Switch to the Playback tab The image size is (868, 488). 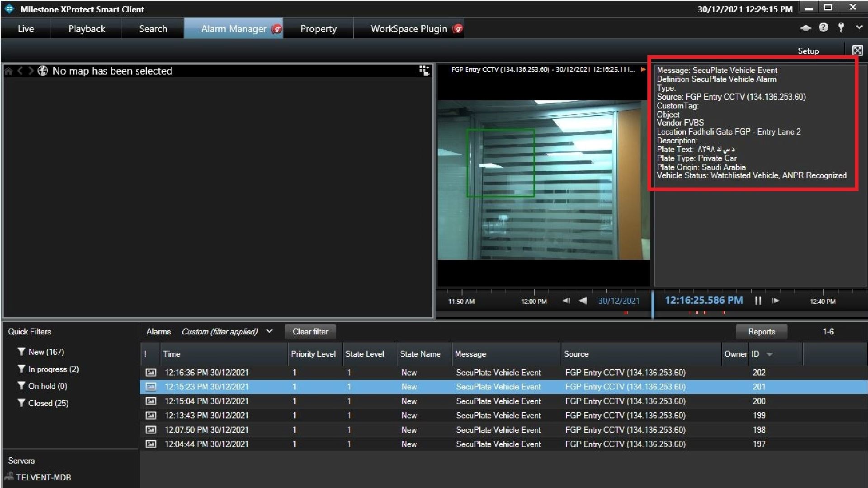[86, 29]
